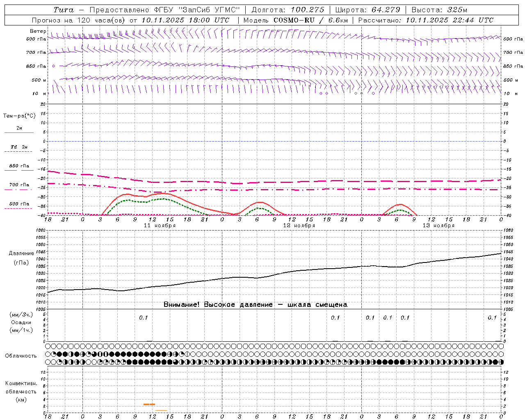This screenshot has height=420, width=525.
Task: Click the Конвективн. облачность label
Action: pyautogui.click(x=21, y=387)
